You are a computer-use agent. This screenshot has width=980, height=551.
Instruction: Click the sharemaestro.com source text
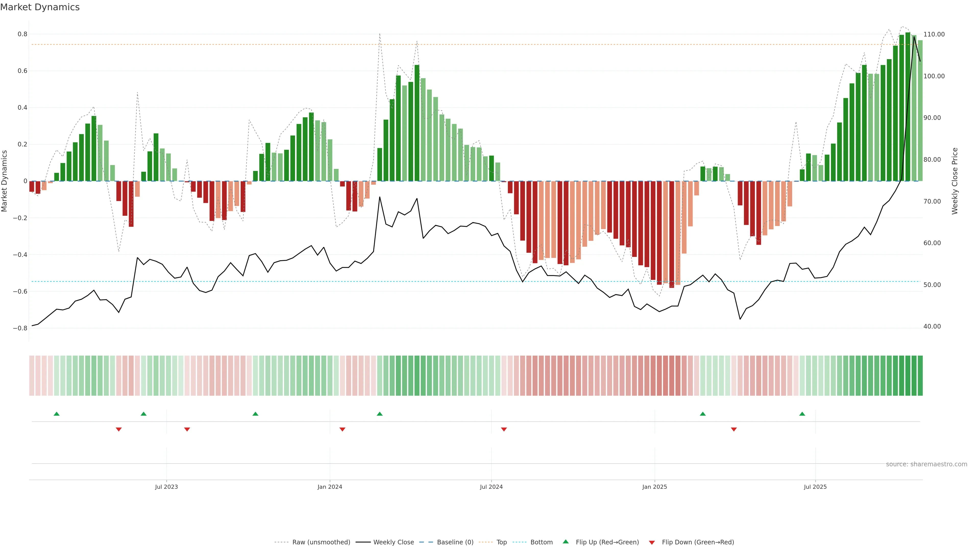(x=926, y=464)
